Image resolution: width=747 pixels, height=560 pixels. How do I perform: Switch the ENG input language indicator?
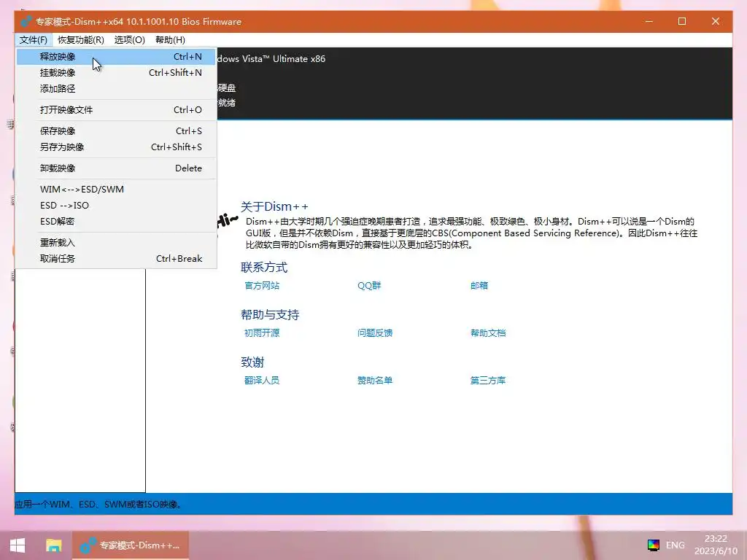coord(675,545)
